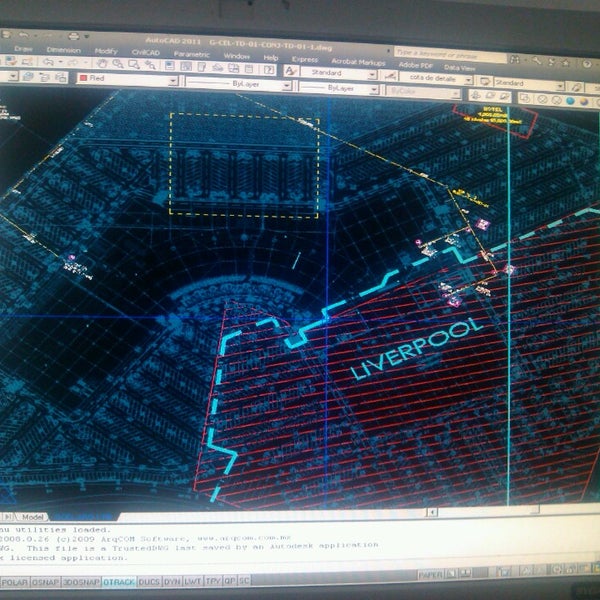Open the Adobe PDF menu

click(x=416, y=65)
